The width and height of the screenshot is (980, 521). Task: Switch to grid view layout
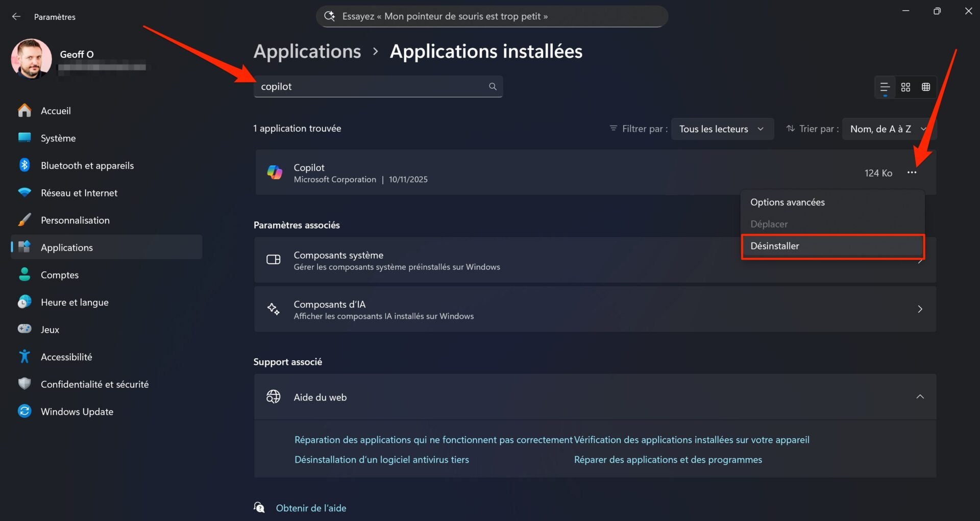click(906, 87)
